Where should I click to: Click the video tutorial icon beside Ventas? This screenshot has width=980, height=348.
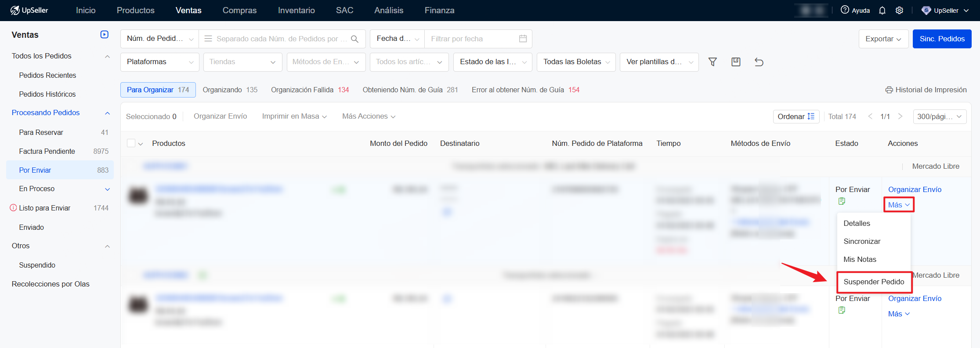pyautogui.click(x=105, y=35)
